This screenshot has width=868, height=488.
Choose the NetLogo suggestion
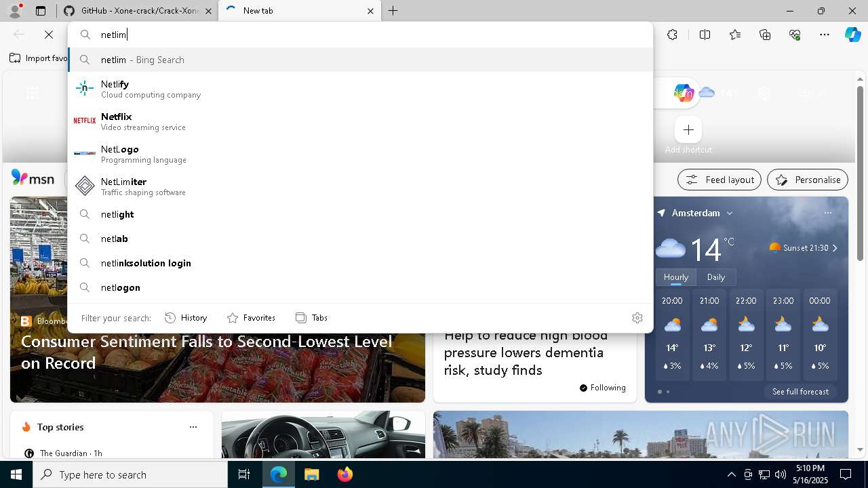click(361, 154)
